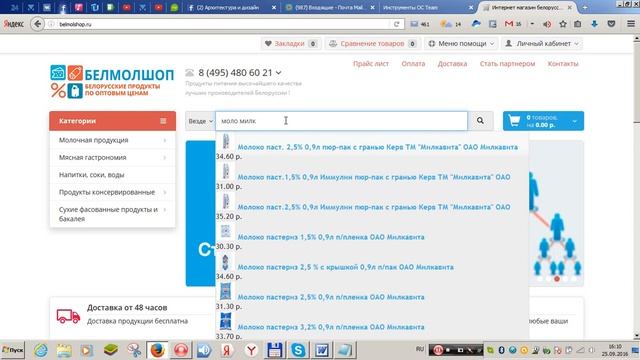Open a new browser tab
This screenshot has width=640, height=360.
[584, 7]
